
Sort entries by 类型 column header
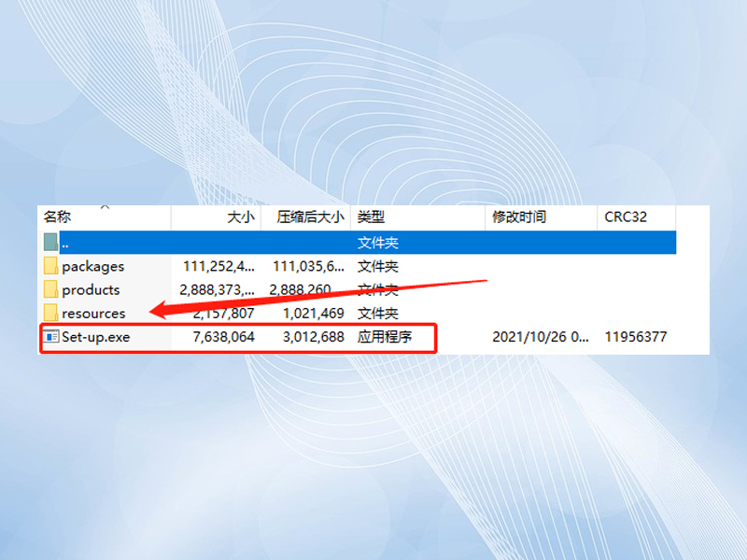coord(371,217)
